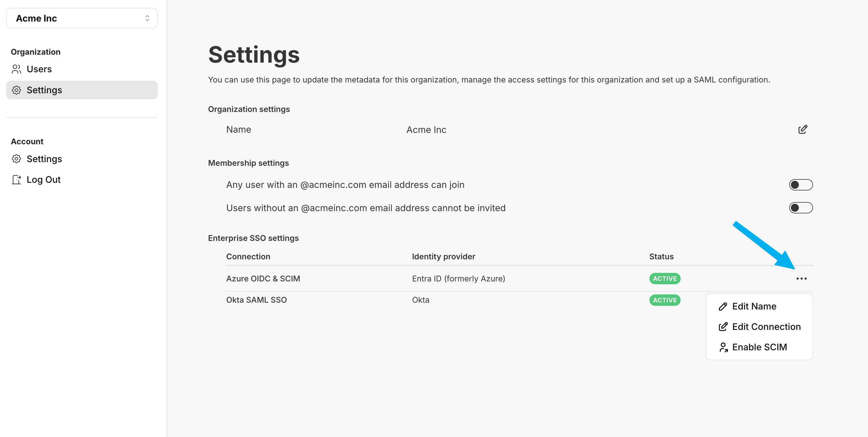Click the Account Settings gear icon
This screenshot has height=437, width=868.
pyautogui.click(x=16, y=159)
